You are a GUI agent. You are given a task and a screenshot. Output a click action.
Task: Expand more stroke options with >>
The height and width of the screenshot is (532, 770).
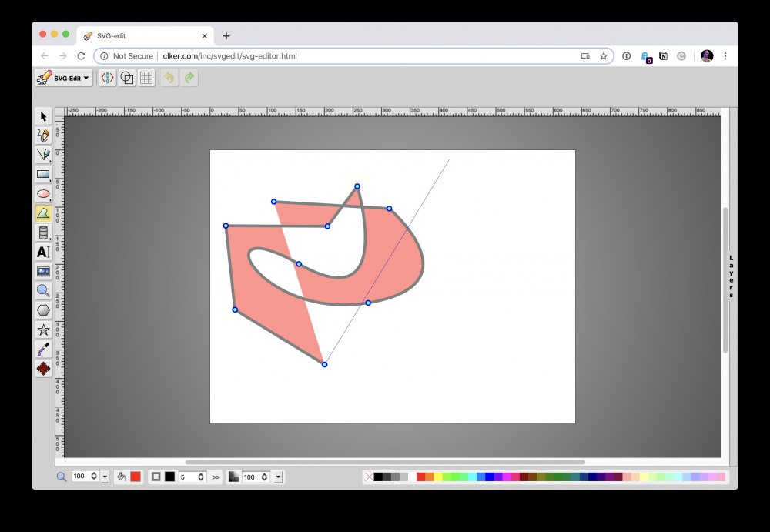(216, 477)
